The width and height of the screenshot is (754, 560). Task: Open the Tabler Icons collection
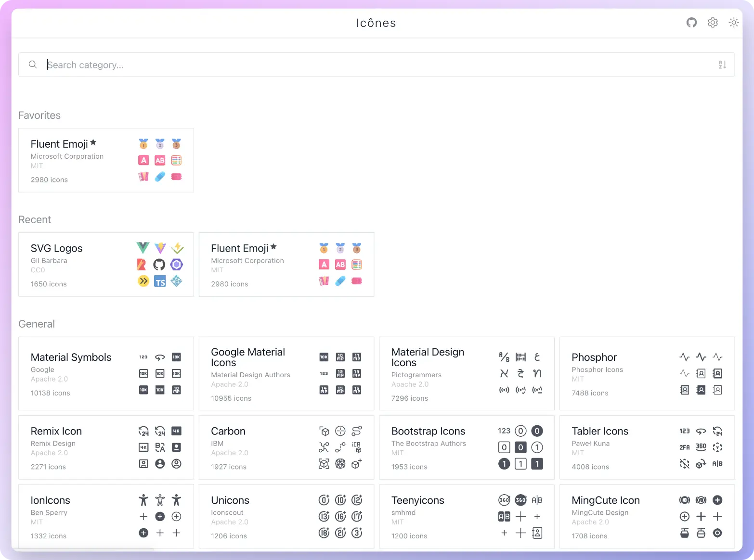600,432
